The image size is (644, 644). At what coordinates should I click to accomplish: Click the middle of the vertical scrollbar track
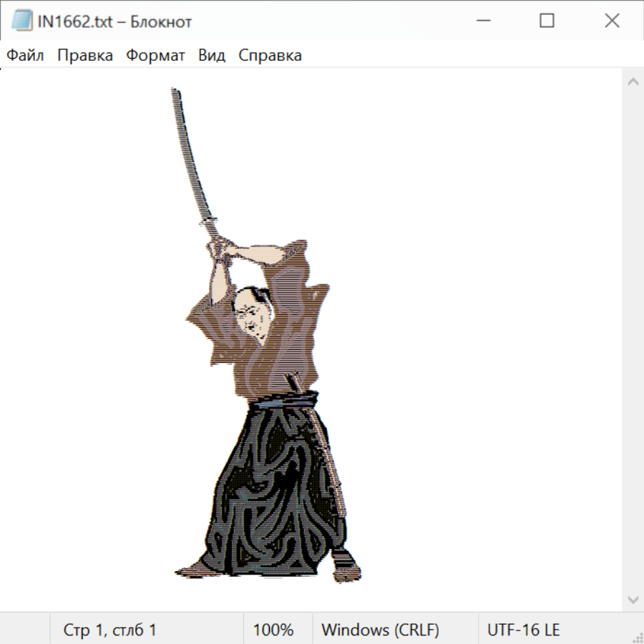[633, 340]
